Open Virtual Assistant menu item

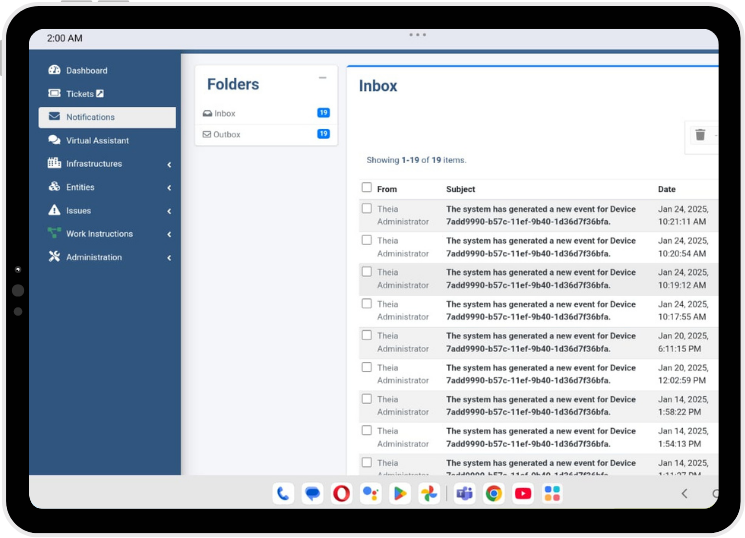coord(107,140)
